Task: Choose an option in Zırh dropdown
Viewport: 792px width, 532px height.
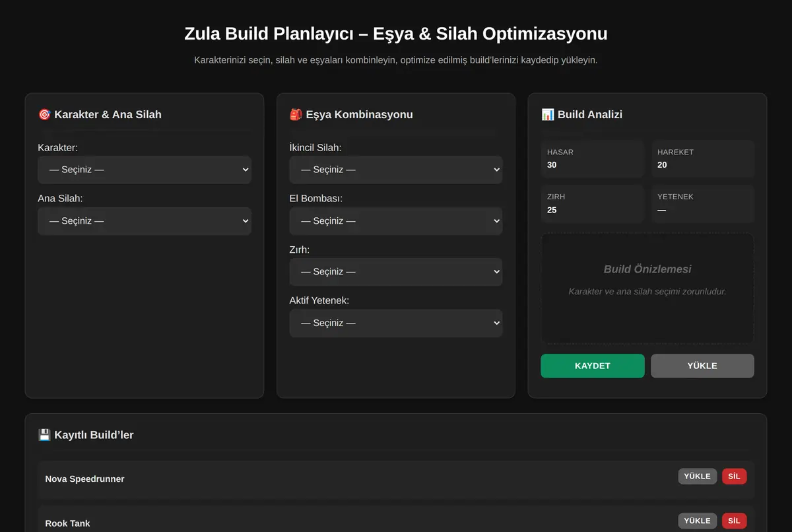Action: click(x=396, y=272)
